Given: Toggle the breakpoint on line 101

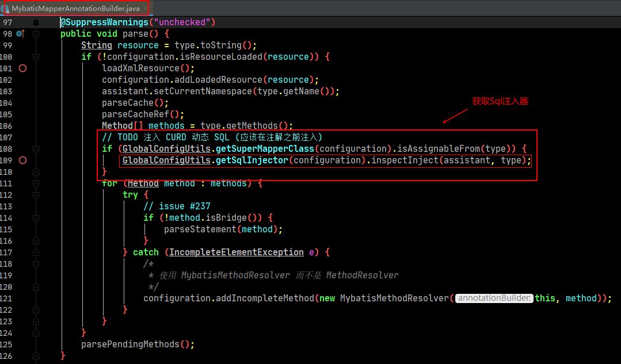Looking at the screenshot, I should tap(23, 68).
